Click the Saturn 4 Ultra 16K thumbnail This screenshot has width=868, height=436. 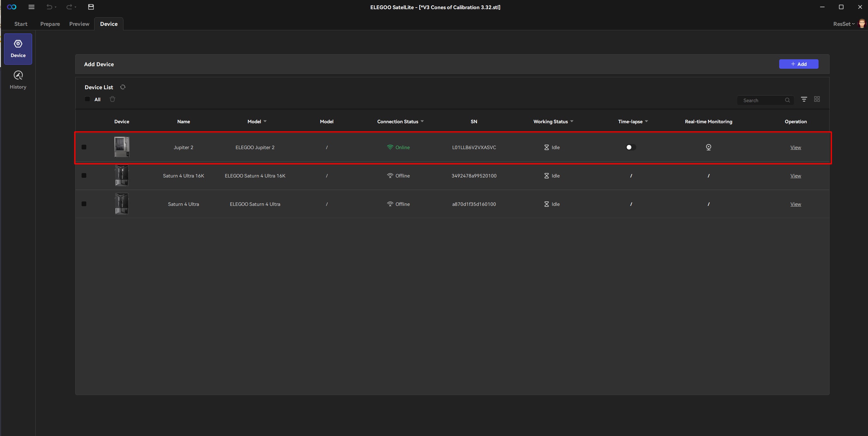pos(122,175)
